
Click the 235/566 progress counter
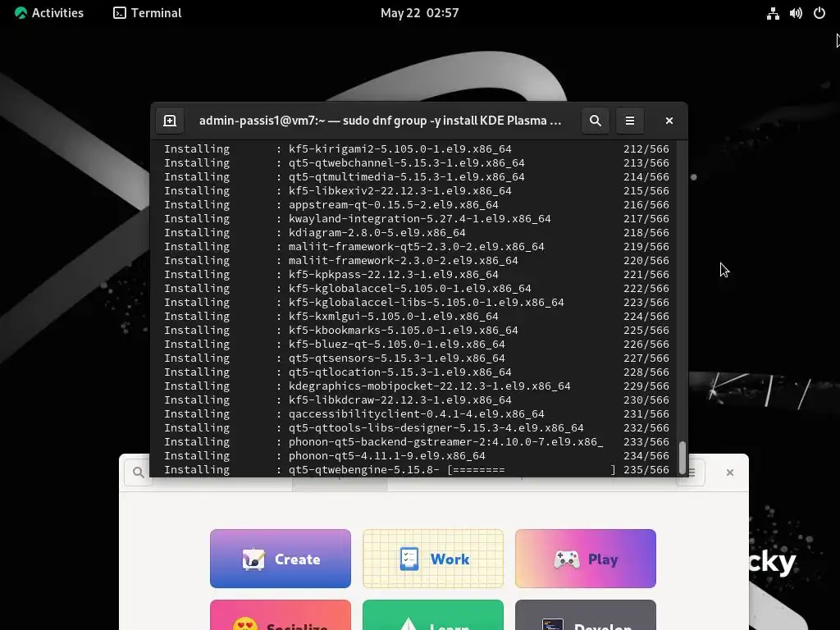coord(646,470)
